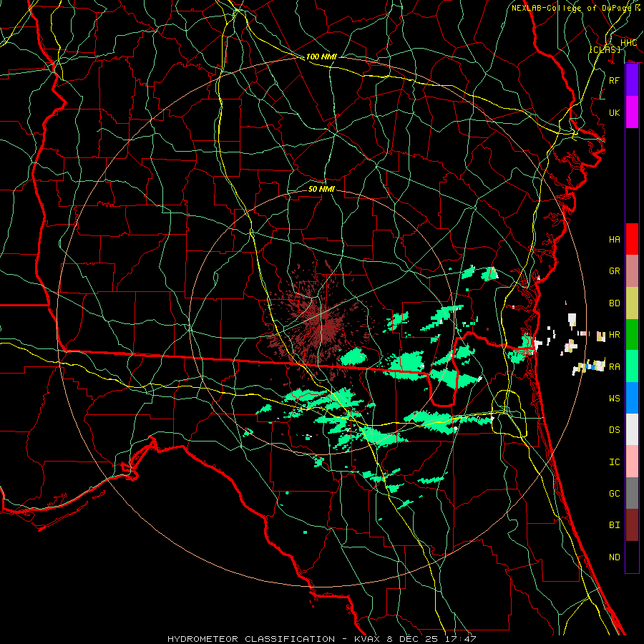The image size is (644, 644).
Task: Click the GC legend label
Action: [614, 494]
